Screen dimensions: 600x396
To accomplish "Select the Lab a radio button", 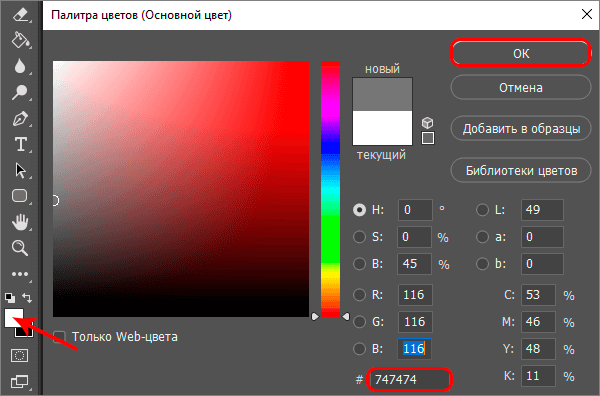I will (x=482, y=237).
